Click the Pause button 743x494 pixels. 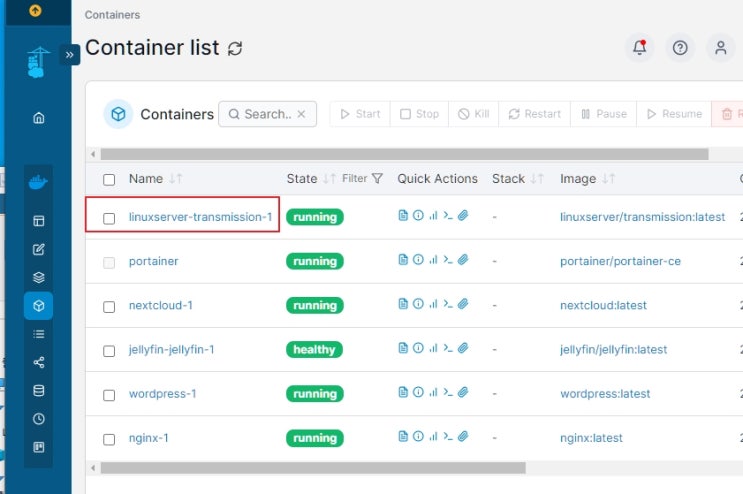[604, 114]
